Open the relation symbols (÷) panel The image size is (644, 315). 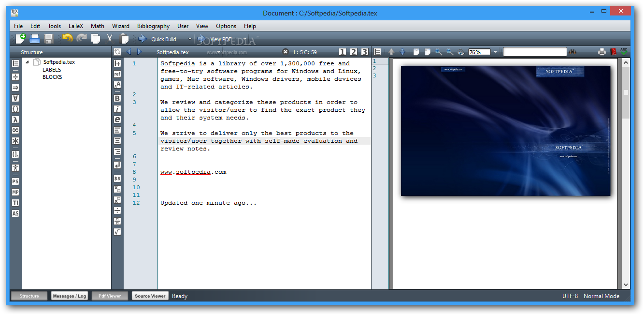pos(15,77)
